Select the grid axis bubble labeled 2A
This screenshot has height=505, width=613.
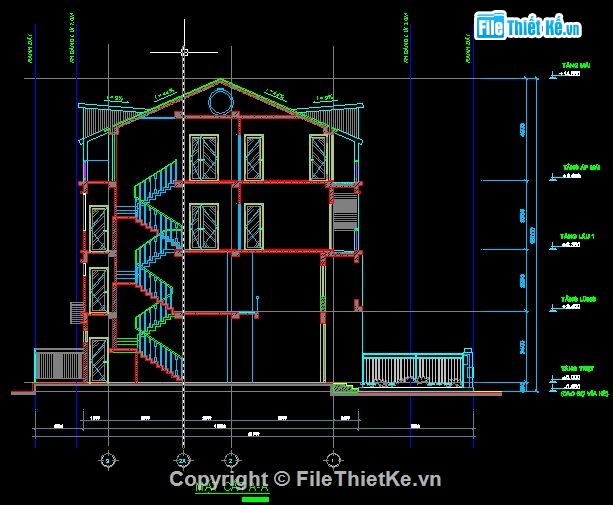pos(183,460)
